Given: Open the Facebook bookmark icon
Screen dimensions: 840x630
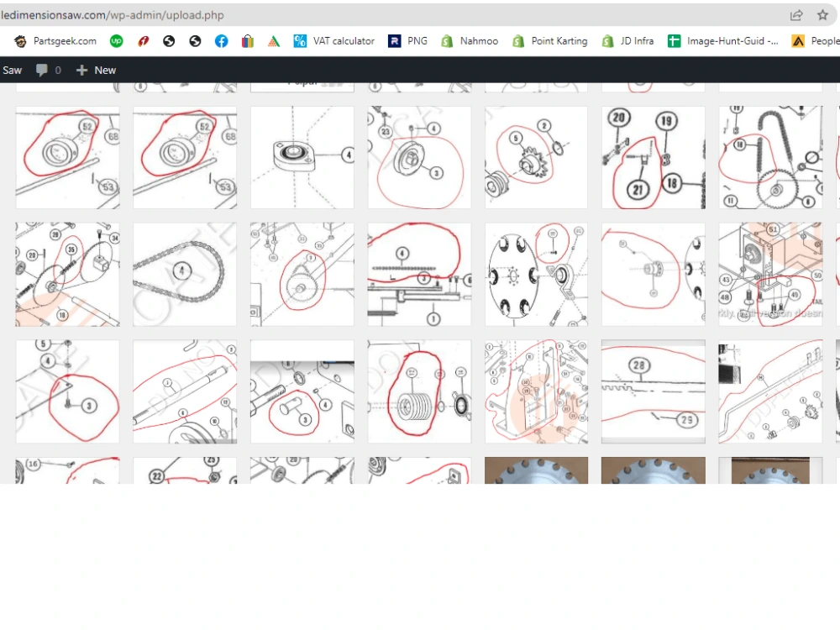Looking at the screenshot, I should [221, 41].
